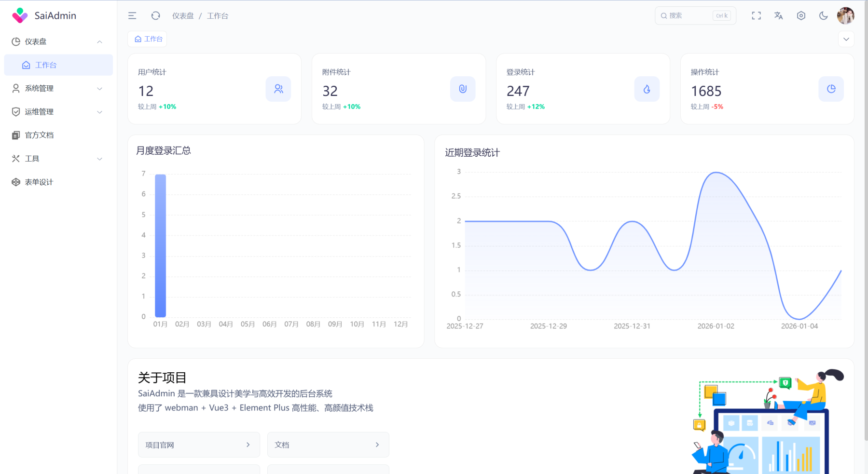Click the refresh page icon

tap(155, 16)
